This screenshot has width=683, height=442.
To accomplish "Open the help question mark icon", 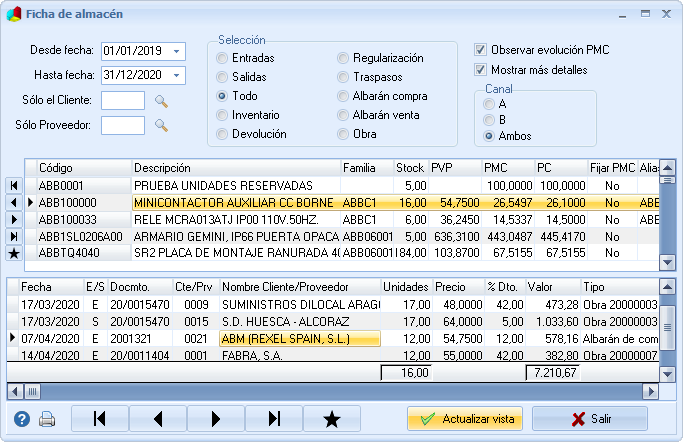I will pos(22,419).
